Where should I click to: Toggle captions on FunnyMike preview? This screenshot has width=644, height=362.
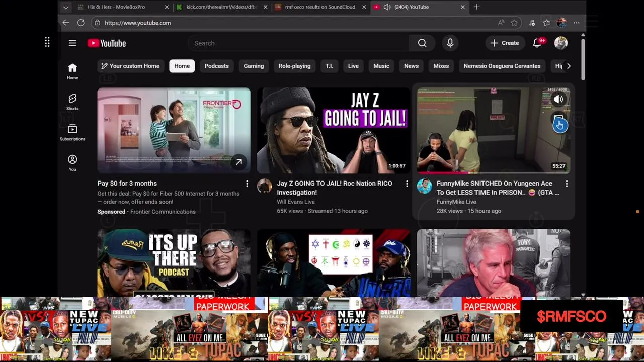point(559,122)
